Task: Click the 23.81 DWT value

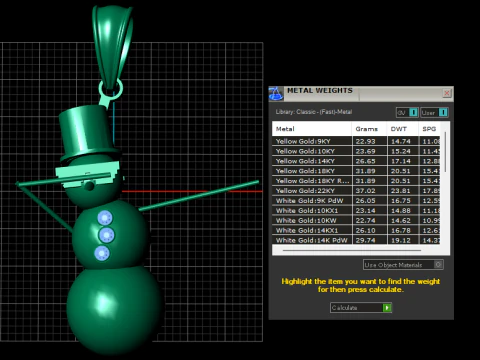Action: tap(401, 191)
